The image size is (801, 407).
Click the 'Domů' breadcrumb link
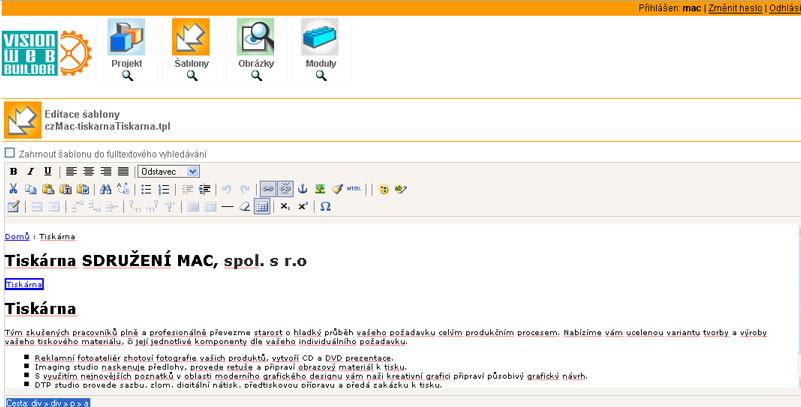[16, 237]
